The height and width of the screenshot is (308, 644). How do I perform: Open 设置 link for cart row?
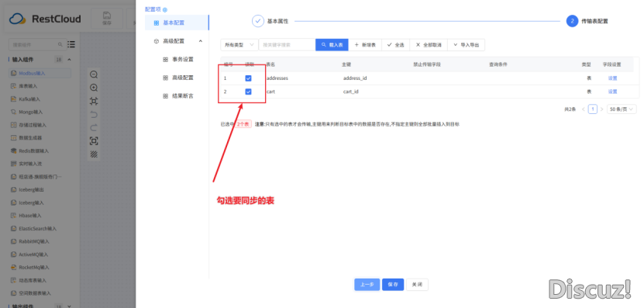click(612, 92)
